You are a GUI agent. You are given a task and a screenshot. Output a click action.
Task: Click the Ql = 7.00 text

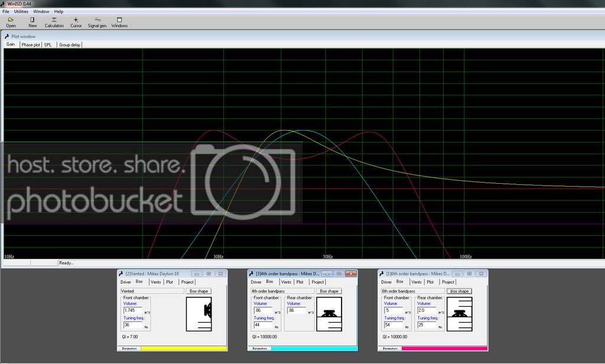pos(130,337)
